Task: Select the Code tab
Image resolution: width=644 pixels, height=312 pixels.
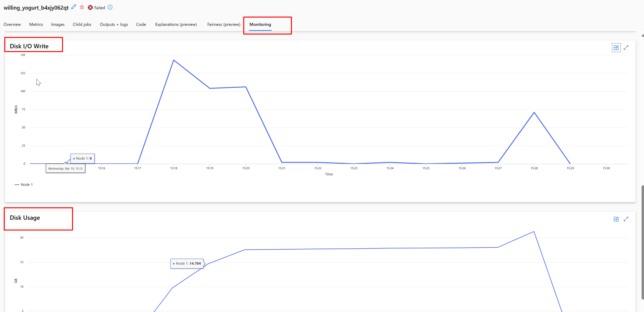Action: tap(141, 25)
